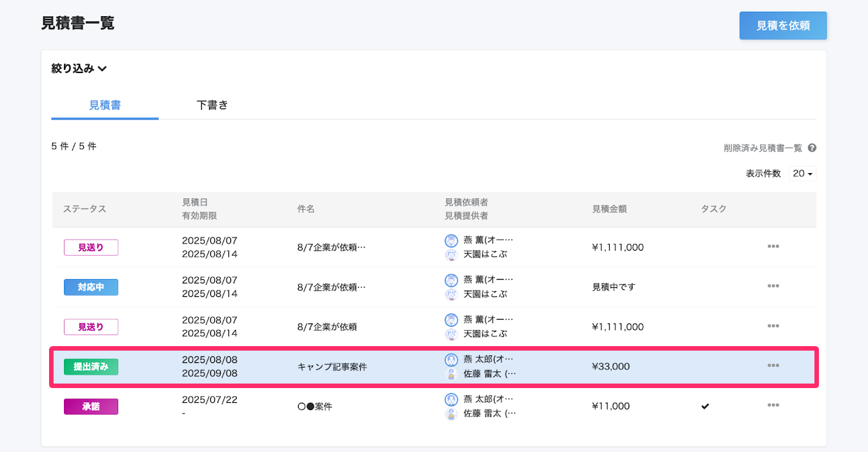This screenshot has width=868, height=452.
Task: Click the 2025/09/08 expiry date
Action: click(x=210, y=374)
